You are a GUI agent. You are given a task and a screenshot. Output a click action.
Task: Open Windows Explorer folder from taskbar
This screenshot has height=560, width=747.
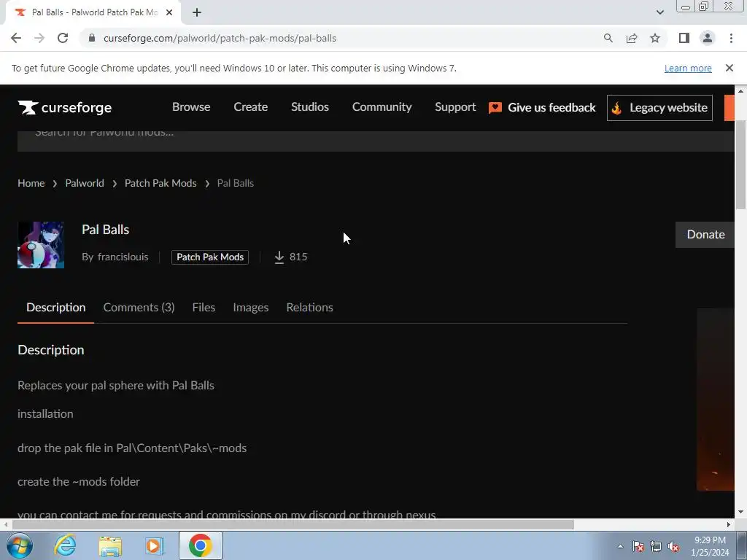click(x=110, y=545)
